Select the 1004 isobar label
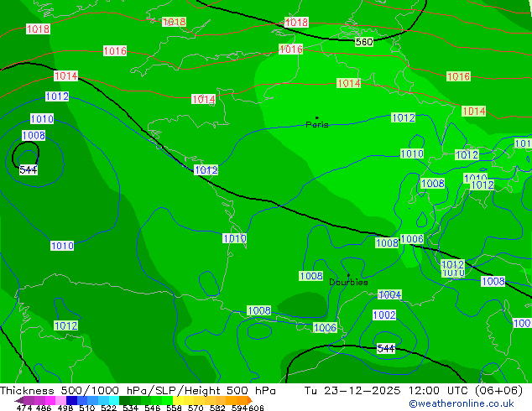 [390, 294]
